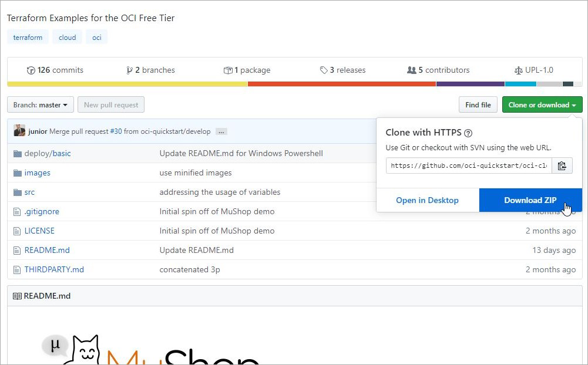
Task: View the 5 contributors
Action: click(x=438, y=70)
